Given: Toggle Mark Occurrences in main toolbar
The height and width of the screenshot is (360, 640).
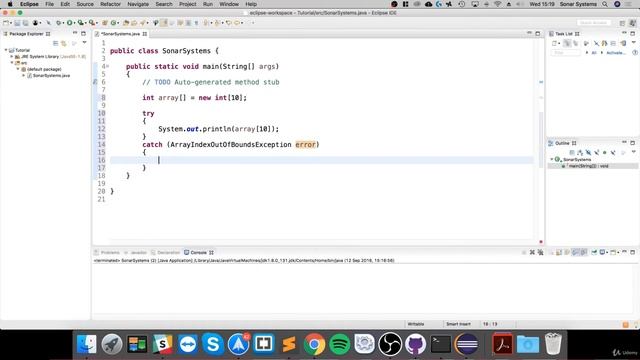Looking at the screenshot, I should [x=164, y=23].
